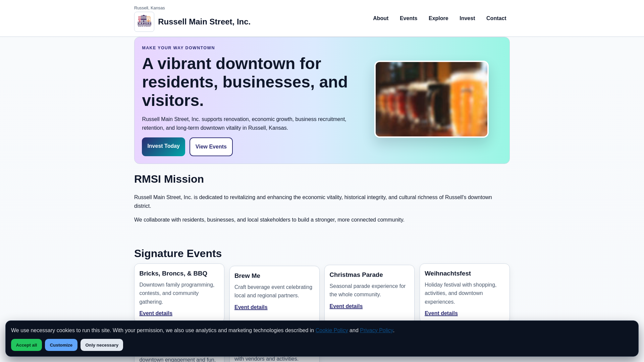Click the Signature Events heading
This screenshot has height=362, width=644.
point(178,253)
